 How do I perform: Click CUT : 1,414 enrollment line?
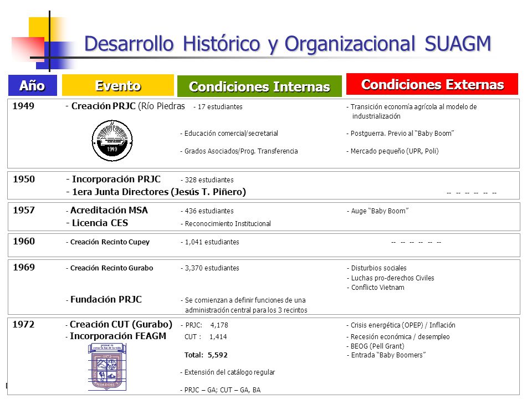point(206,337)
